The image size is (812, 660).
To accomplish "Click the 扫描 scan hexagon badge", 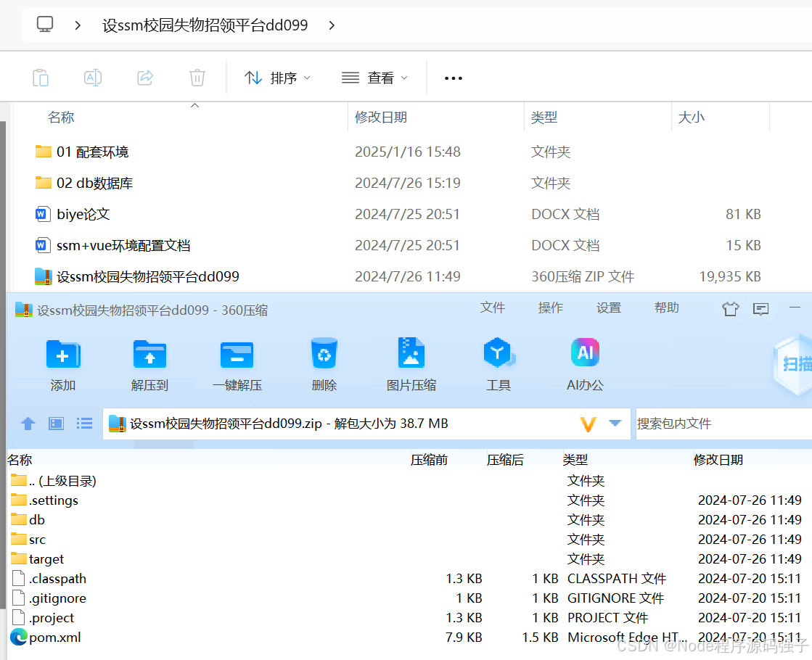I will click(x=793, y=364).
